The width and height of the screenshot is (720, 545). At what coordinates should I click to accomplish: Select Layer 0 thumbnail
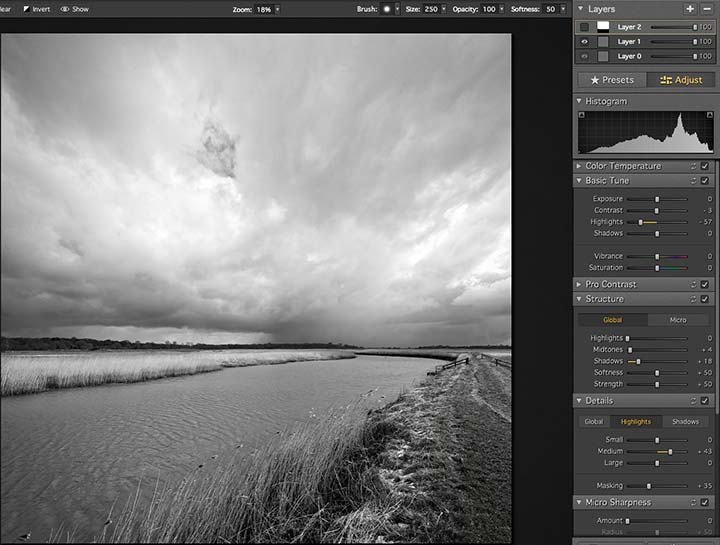click(603, 56)
